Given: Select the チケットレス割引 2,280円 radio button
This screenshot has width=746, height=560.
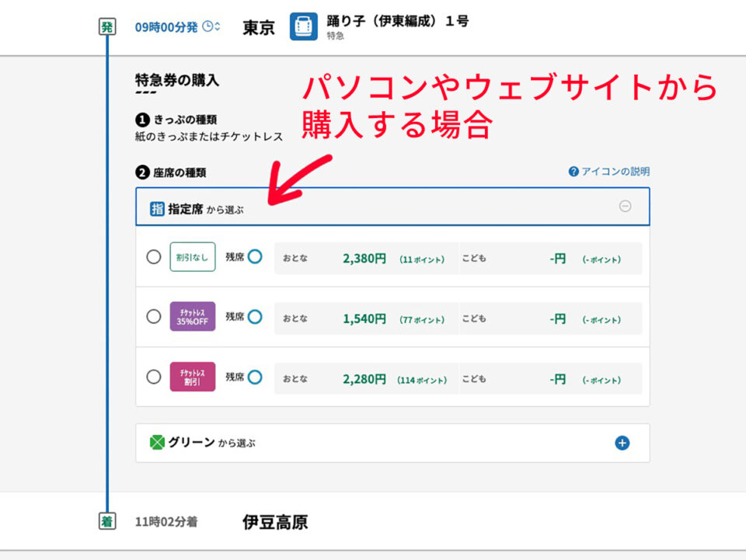Looking at the screenshot, I should tap(154, 377).
